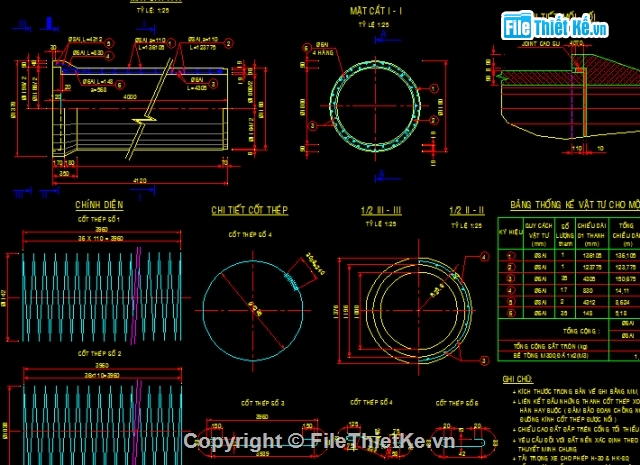640x465 pixels.
Task: Select the 'Ø6AI 4 HÀNG' callout text
Action: (323, 49)
